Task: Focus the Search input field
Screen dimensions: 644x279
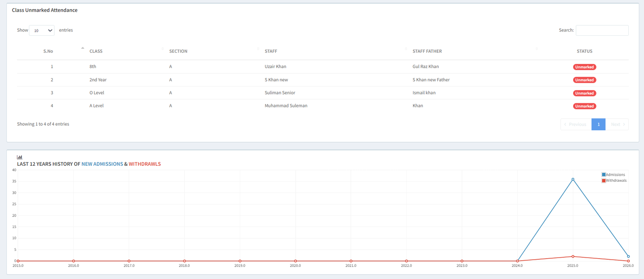Action: click(x=602, y=31)
